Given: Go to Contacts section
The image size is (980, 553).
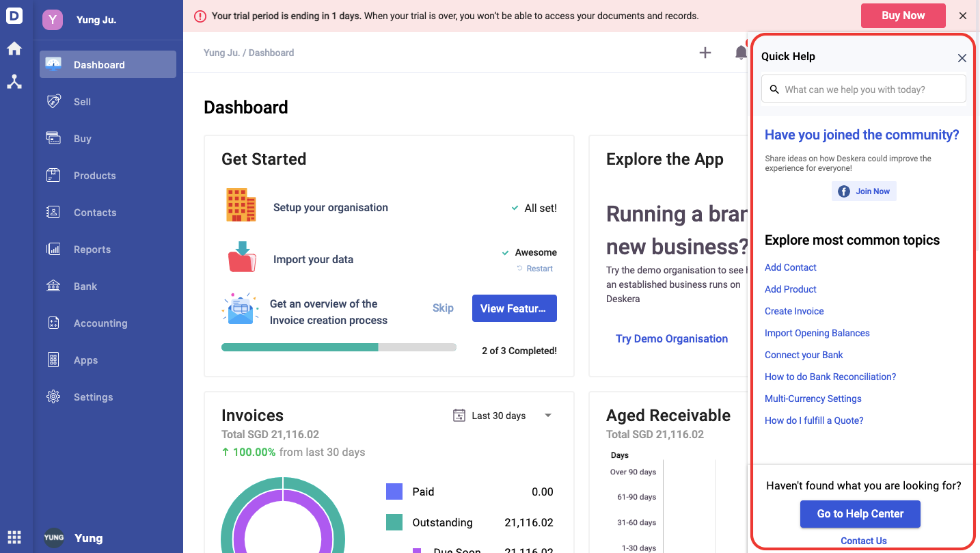Looking at the screenshot, I should click(108, 212).
